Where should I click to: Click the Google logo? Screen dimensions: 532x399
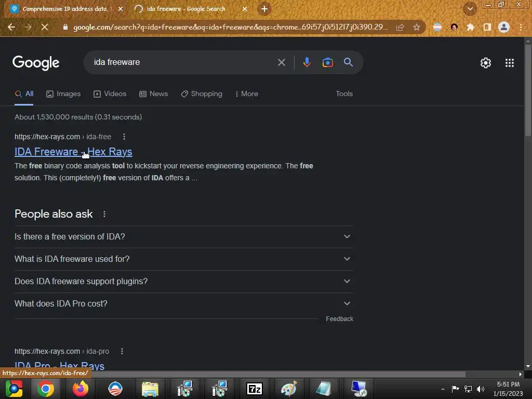pyautogui.click(x=36, y=63)
